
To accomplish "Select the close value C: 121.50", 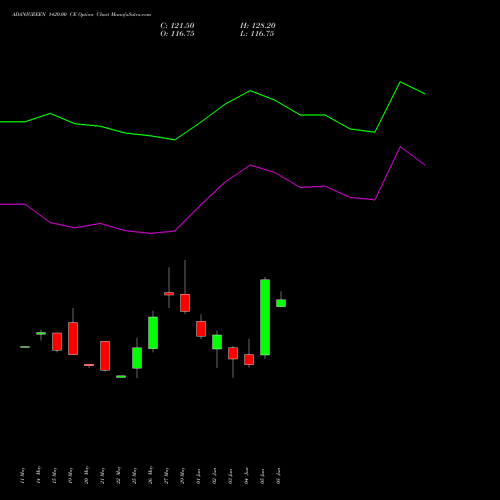I will point(177,26).
